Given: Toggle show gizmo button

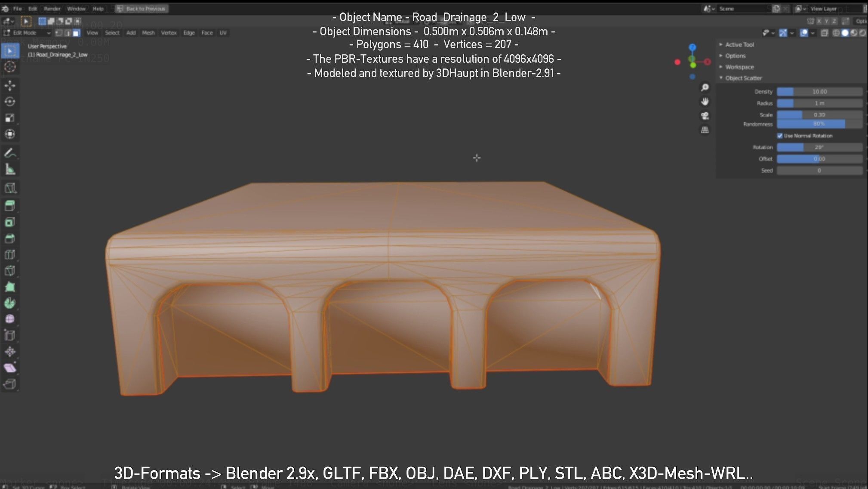Looking at the screenshot, I should 783,33.
